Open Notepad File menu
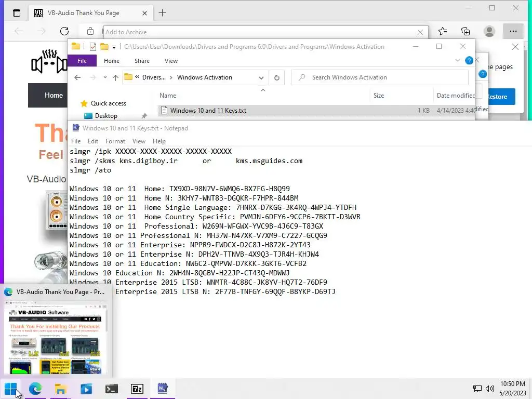 coord(76,141)
